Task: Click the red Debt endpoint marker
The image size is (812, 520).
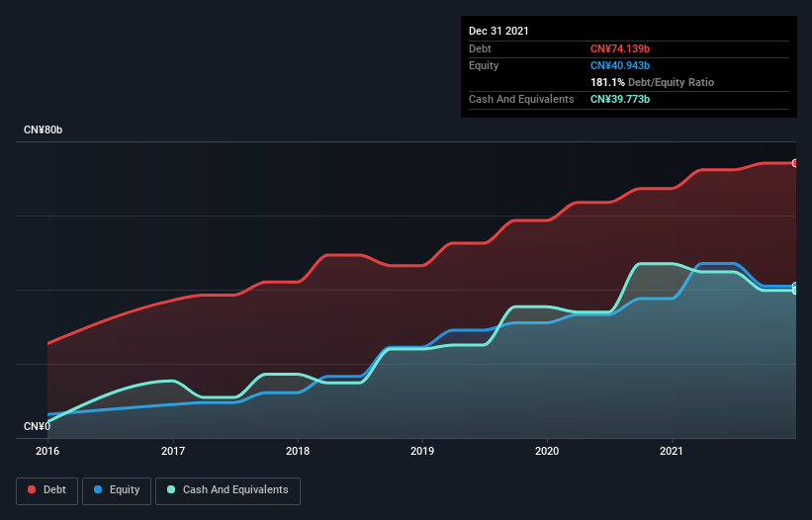Action: click(x=795, y=163)
